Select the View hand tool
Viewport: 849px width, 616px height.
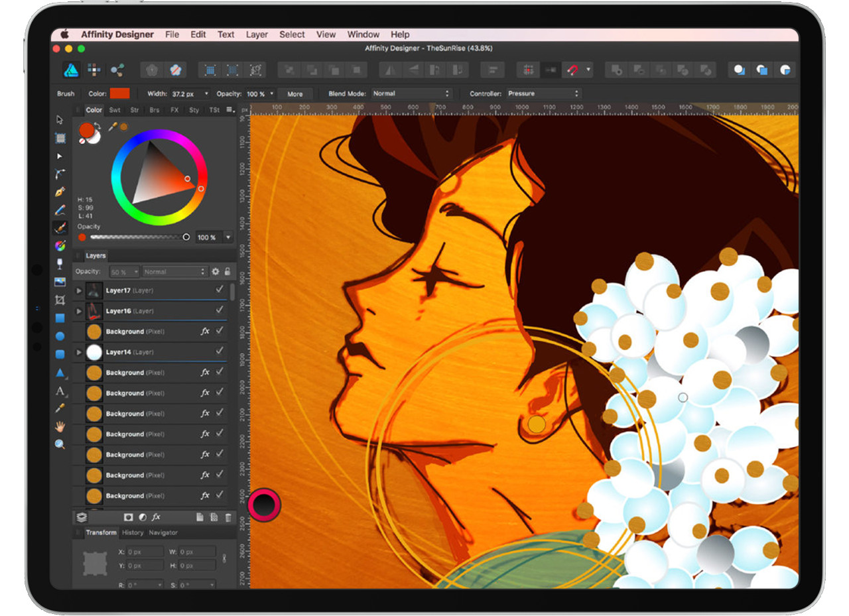click(60, 426)
